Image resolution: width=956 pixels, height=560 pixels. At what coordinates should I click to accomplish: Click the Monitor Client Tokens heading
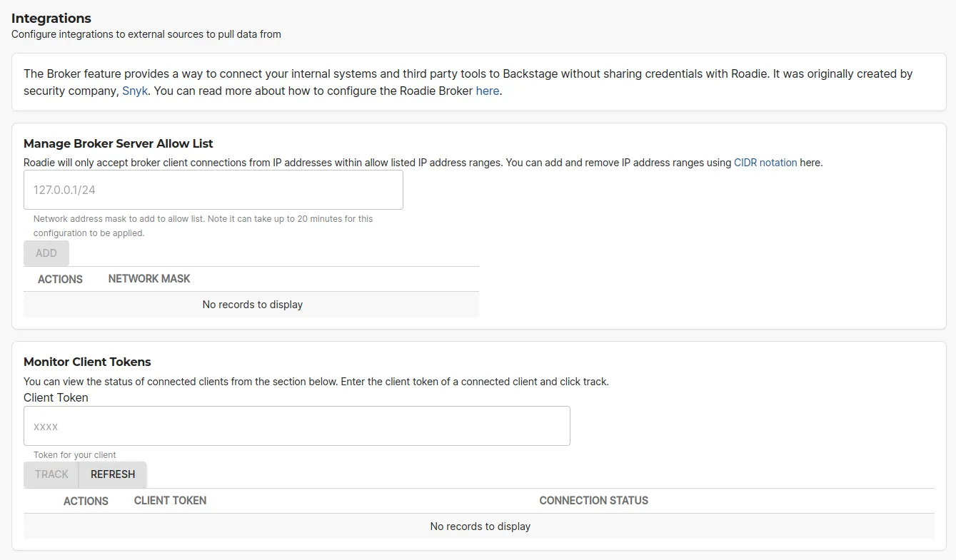[x=87, y=362]
